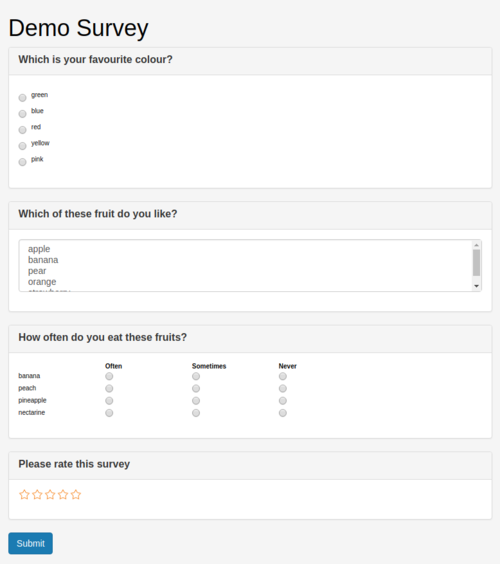Click the fruit list scroll-down arrow
Viewport: 500px width, 564px height.
pyautogui.click(x=477, y=286)
